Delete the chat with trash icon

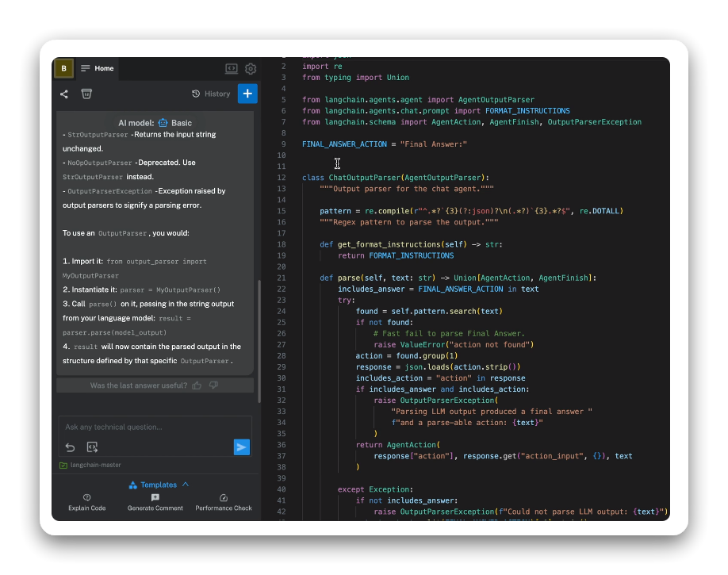coord(86,94)
